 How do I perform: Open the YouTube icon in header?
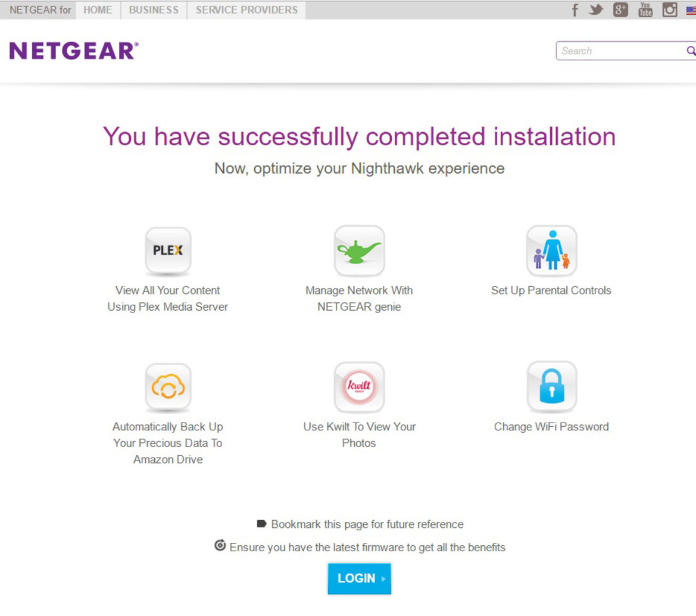point(645,10)
